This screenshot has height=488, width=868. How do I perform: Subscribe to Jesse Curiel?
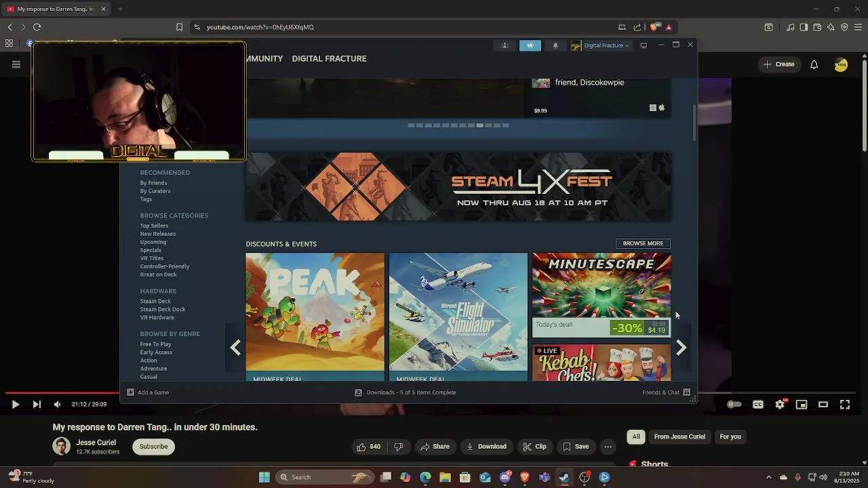(x=154, y=447)
